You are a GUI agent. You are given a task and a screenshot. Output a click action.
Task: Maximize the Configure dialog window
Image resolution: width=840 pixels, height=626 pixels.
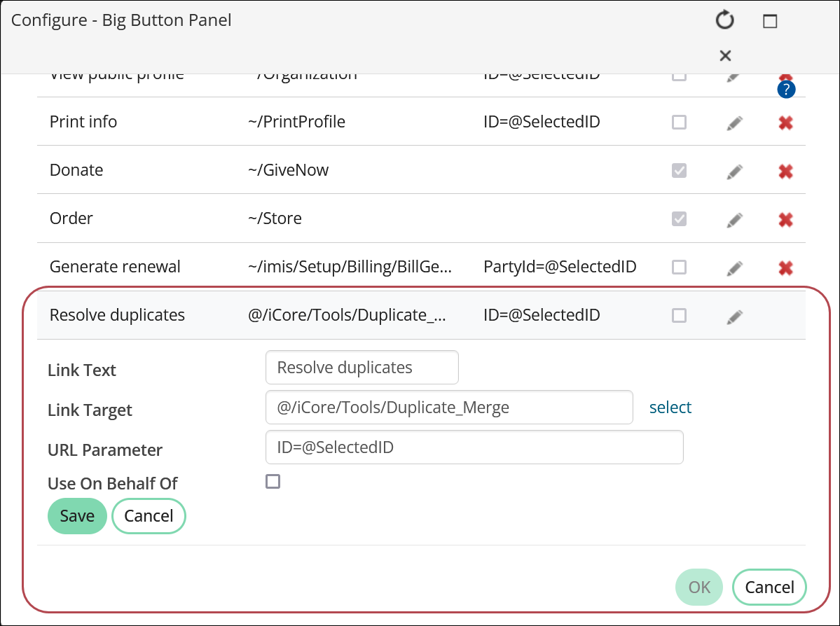[x=770, y=21]
